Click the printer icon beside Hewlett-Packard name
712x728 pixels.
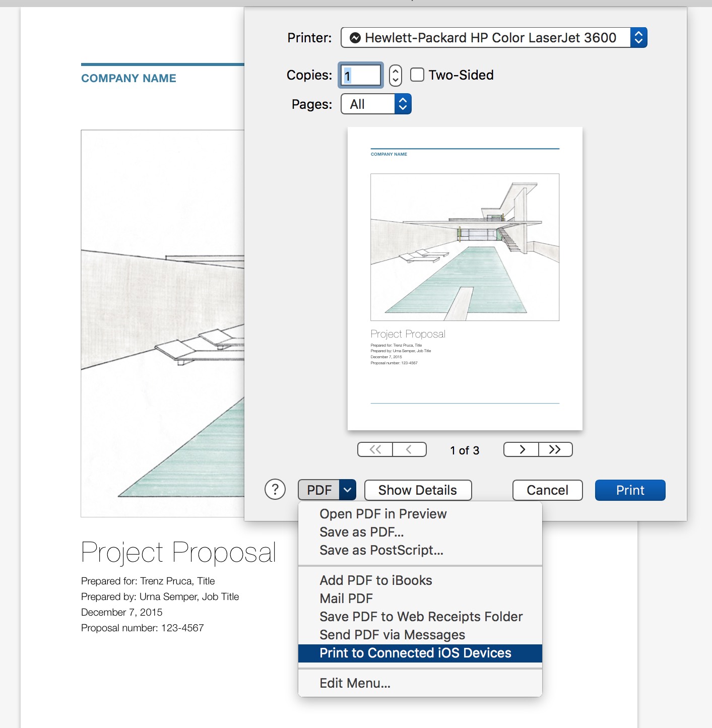tap(355, 37)
